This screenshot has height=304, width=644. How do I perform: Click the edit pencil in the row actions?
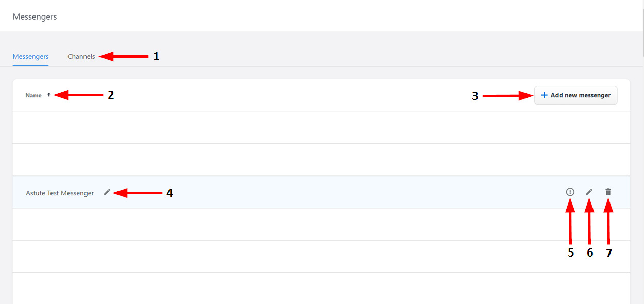[x=589, y=192]
